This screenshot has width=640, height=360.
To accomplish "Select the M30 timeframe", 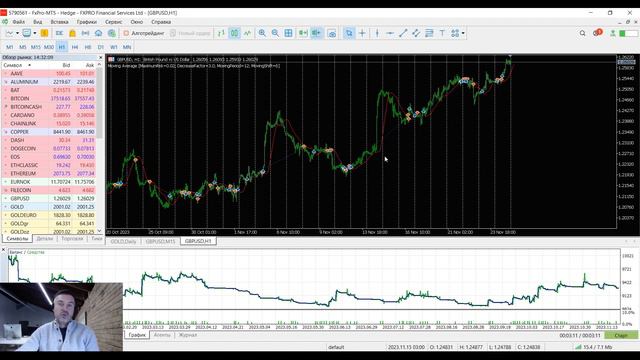I will click(49, 47).
